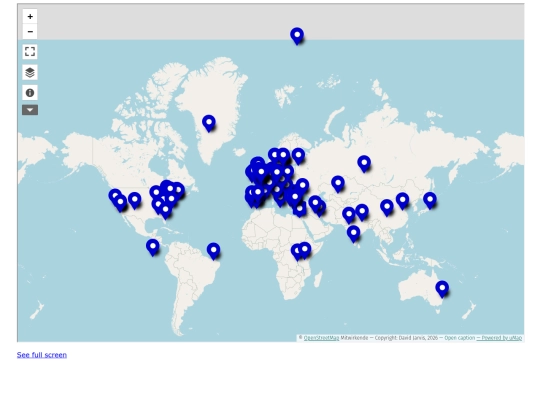Open the map layers icon
The image size is (540, 405).
(x=30, y=73)
